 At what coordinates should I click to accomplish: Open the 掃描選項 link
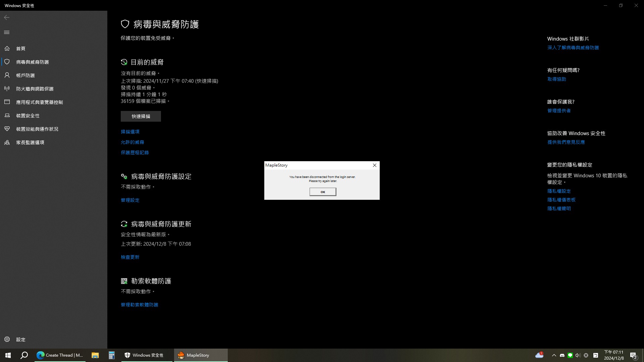point(130,132)
